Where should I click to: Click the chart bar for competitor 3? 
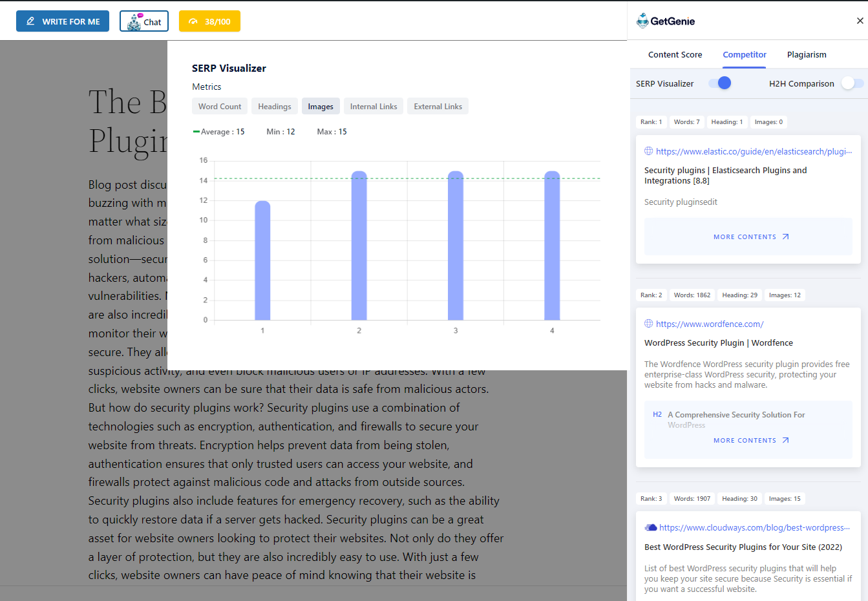pos(456,246)
